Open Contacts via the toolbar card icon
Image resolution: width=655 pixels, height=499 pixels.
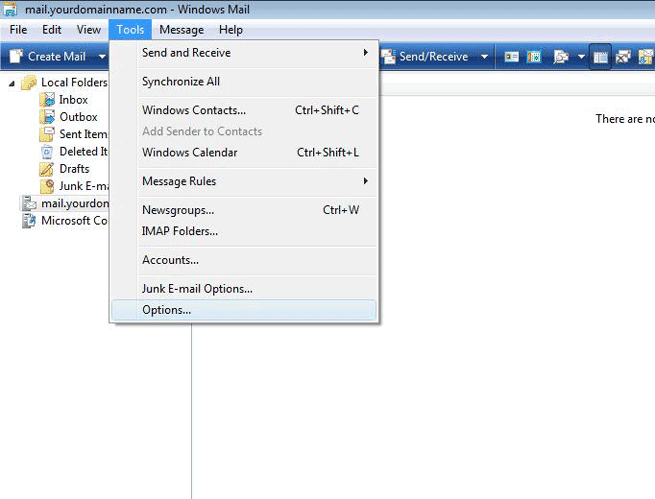512,56
